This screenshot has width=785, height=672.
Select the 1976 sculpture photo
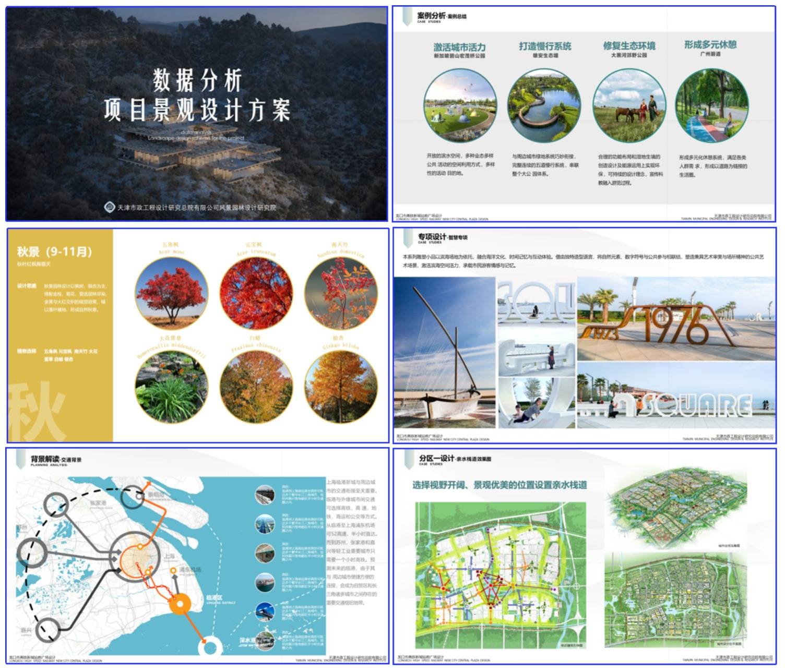click(676, 319)
